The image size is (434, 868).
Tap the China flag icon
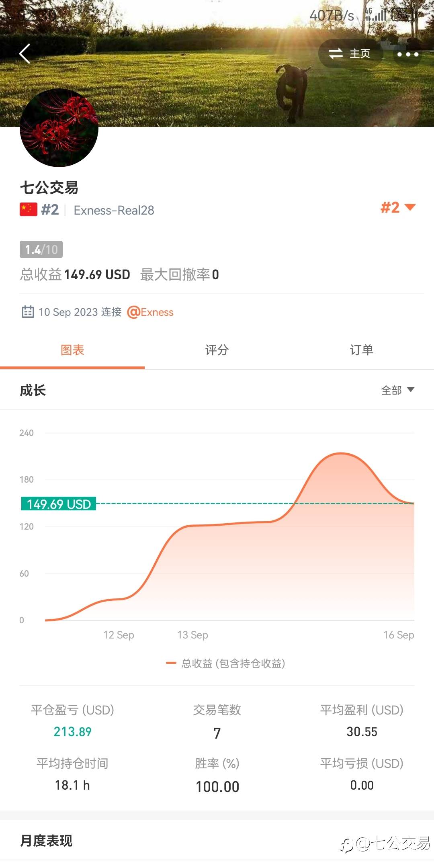[29, 210]
